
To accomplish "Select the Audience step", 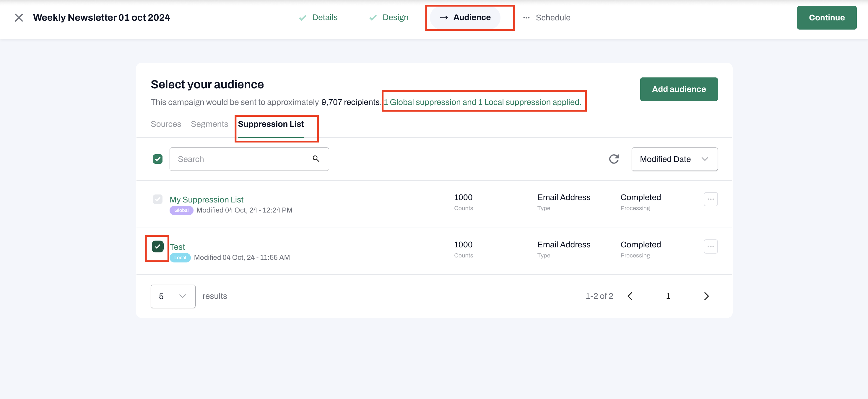I will pos(465,17).
